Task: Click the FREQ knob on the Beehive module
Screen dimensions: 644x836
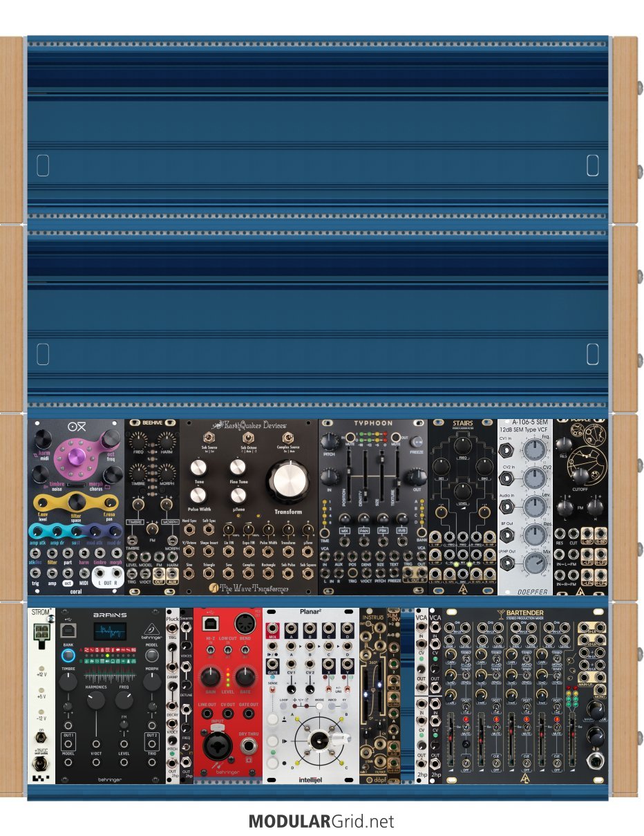Action: (x=138, y=443)
